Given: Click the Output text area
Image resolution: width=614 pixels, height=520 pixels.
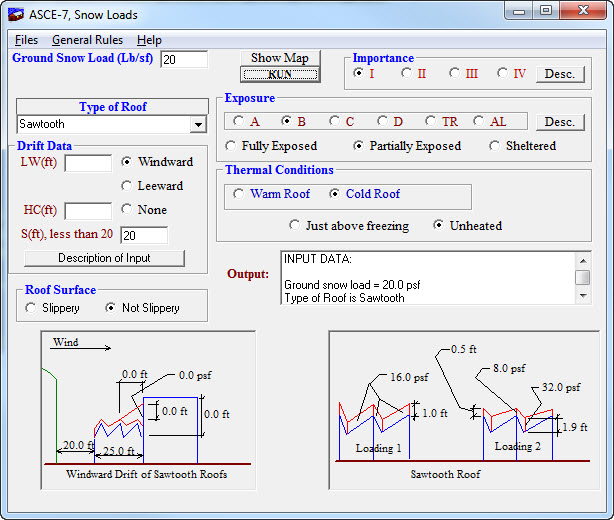Looking at the screenshot, I should pyautogui.click(x=428, y=278).
